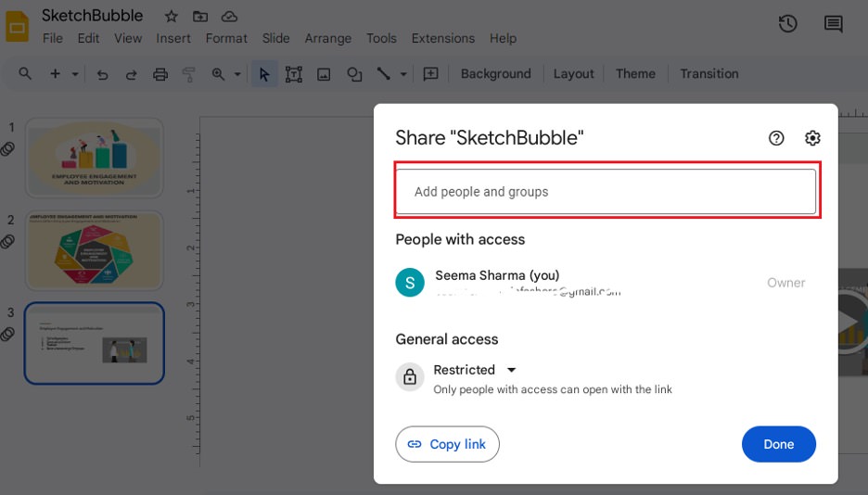This screenshot has width=868, height=495.
Task: Check the cloud document status icon
Action: [x=229, y=17]
